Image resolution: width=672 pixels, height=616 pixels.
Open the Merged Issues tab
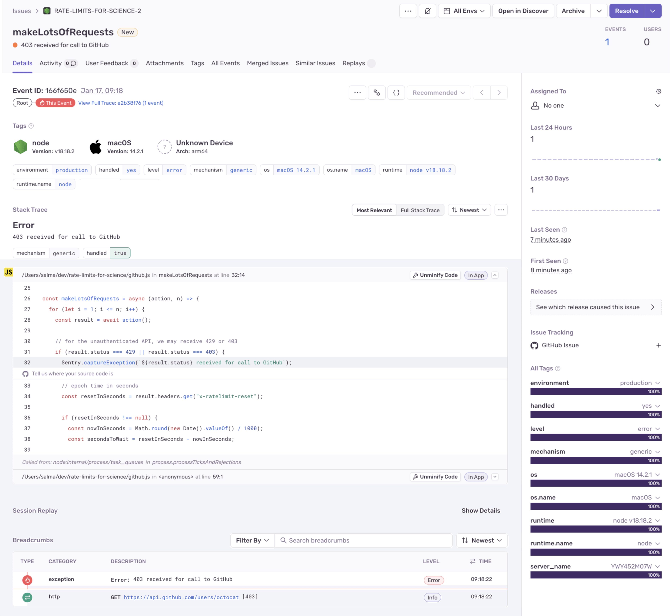pyautogui.click(x=267, y=63)
